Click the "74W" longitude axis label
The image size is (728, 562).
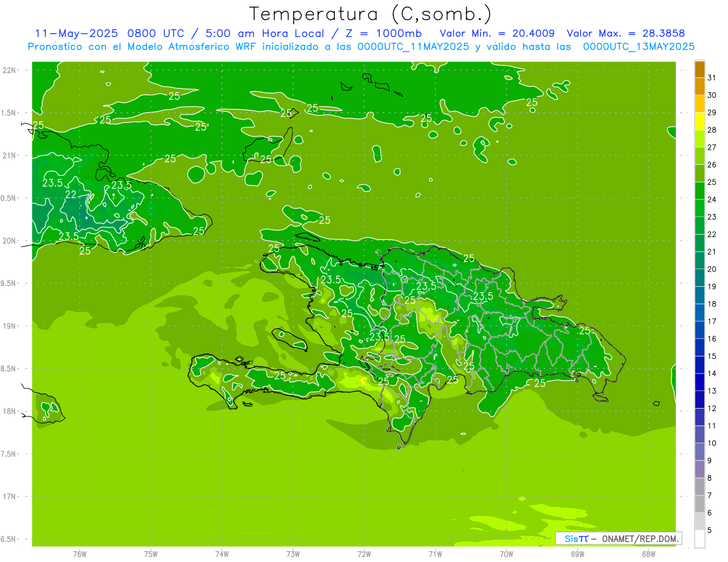222,554
